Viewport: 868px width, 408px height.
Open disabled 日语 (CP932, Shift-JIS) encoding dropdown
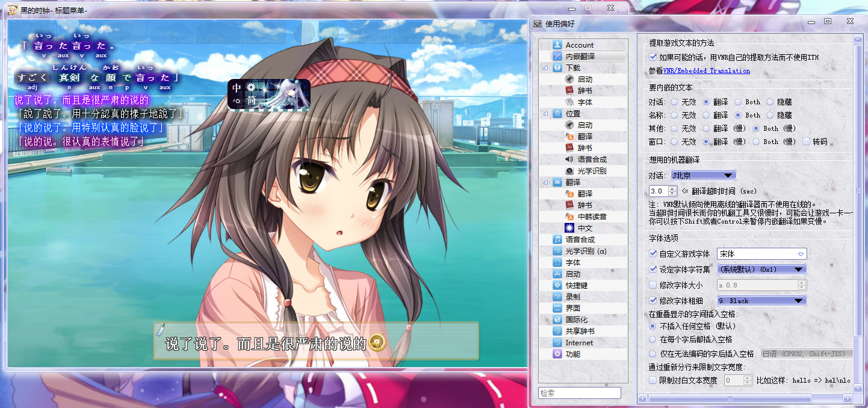click(807, 354)
